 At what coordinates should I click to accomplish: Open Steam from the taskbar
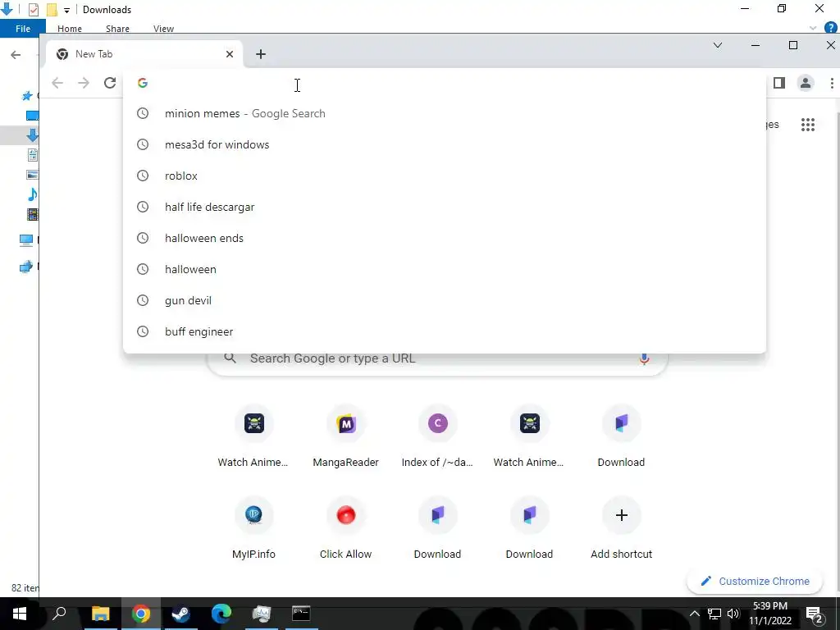[x=180, y=614]
